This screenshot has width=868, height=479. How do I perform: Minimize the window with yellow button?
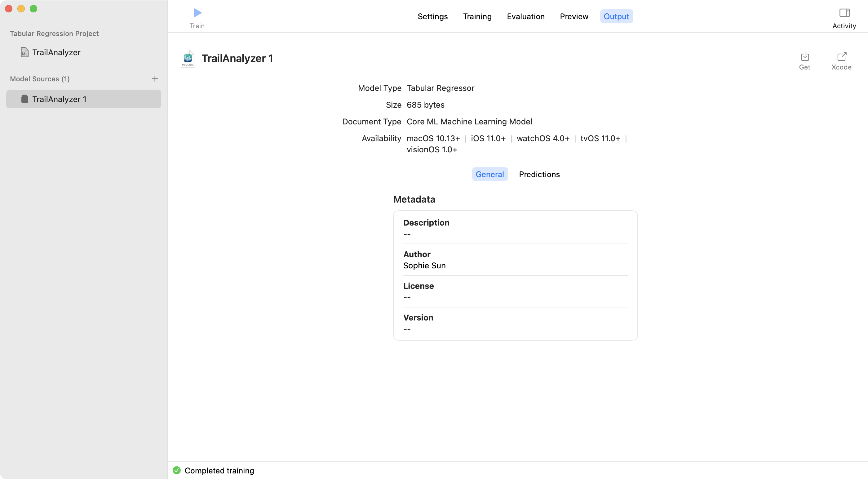point(21,9)
